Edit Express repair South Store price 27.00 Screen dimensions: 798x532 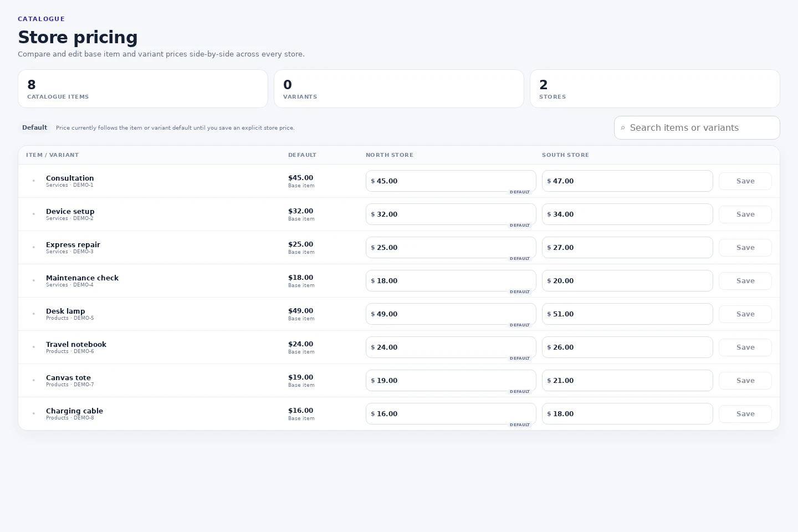pos(627,248)
